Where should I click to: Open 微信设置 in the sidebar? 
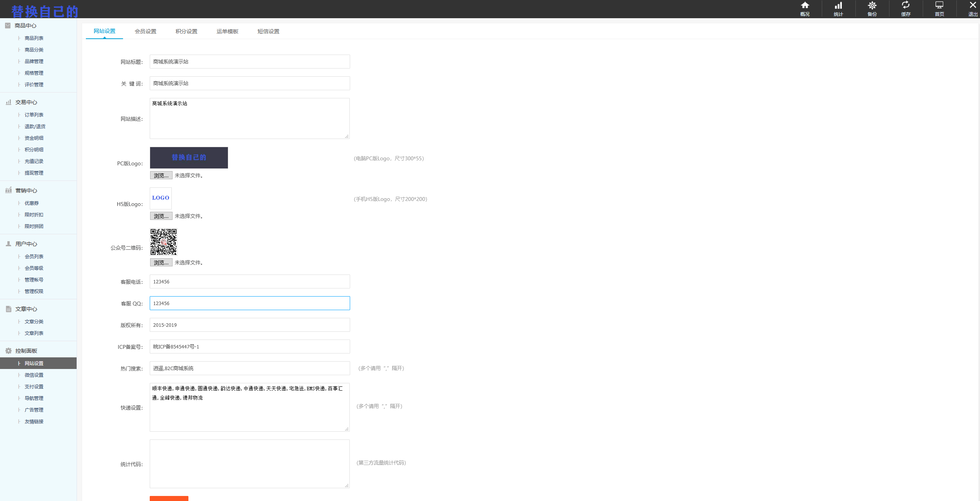(x=34, y=375)
